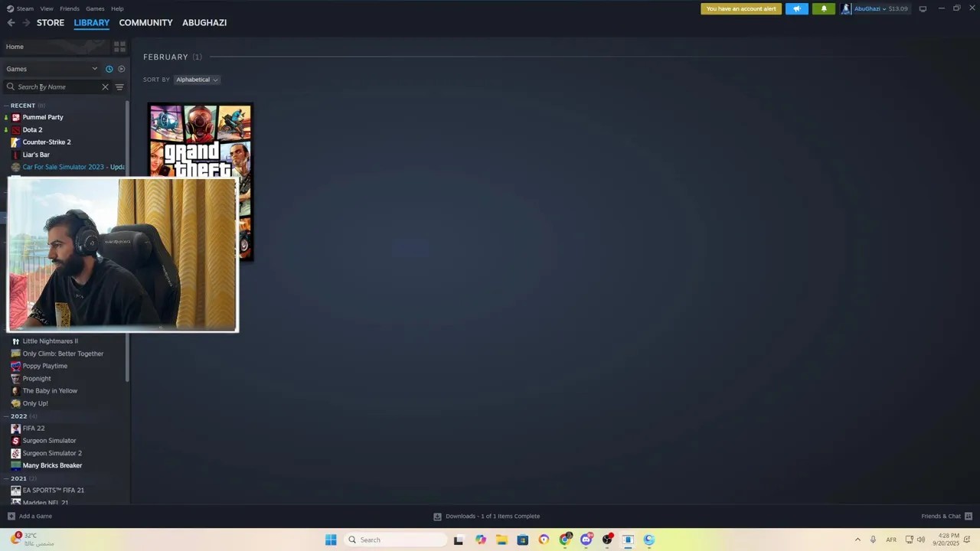The width and height of the screenshot is (980, 551).
Task: Select The Baby in Yellow
Action: [x=50, y=391]
